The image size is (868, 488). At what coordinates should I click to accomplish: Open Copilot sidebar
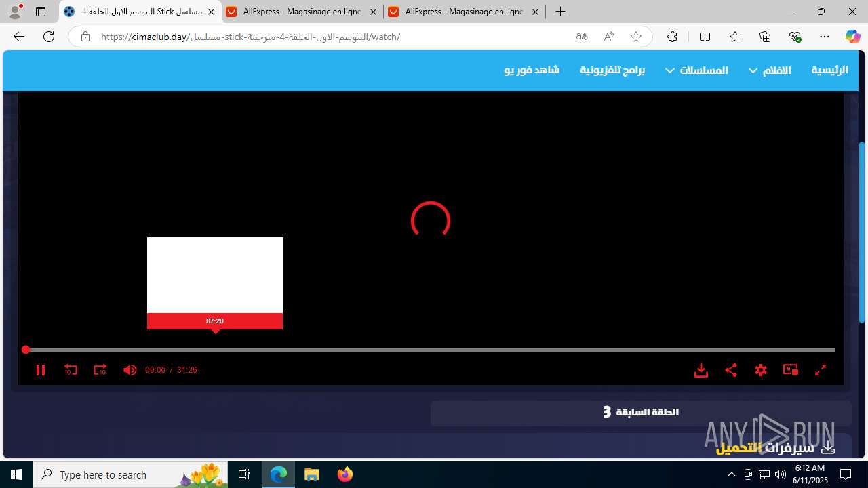point(852,37)
